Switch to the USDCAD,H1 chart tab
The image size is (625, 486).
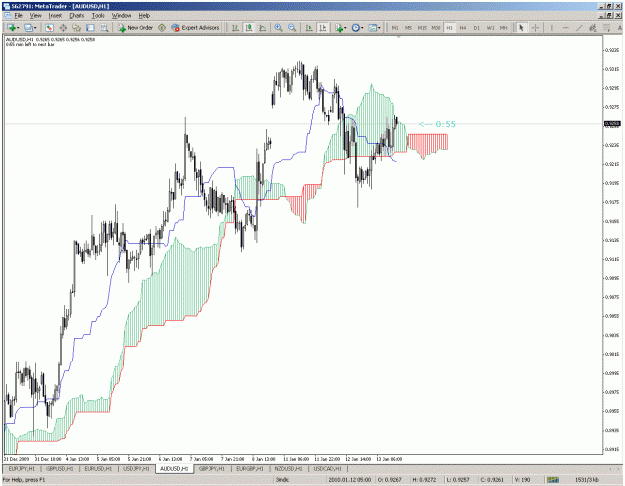coord(327,468)
